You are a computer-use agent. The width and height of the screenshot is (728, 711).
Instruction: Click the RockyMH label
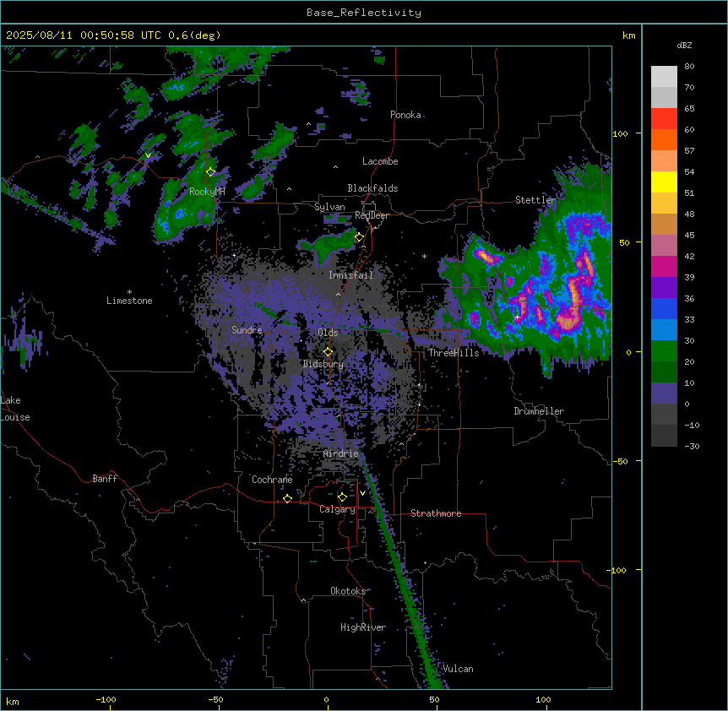(x=207, y=192)
